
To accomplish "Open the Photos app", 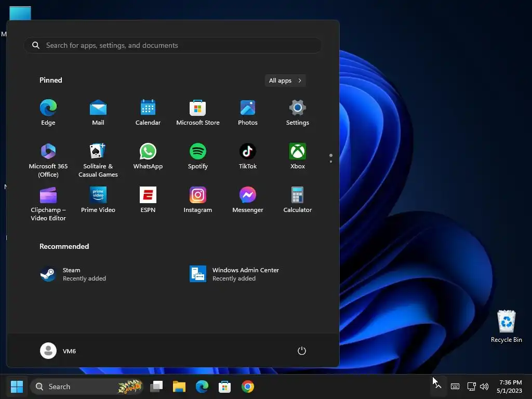I will [248, 113].
